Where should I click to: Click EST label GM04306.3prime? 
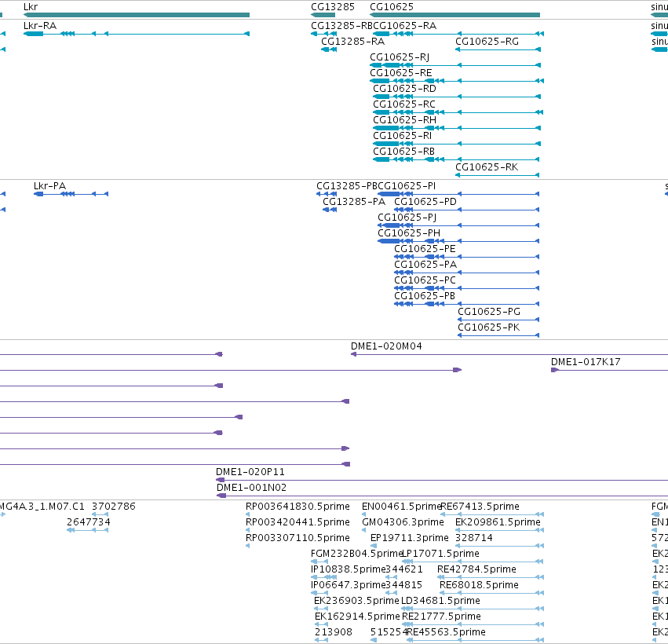pyautogui.click(x=403, y=522)
